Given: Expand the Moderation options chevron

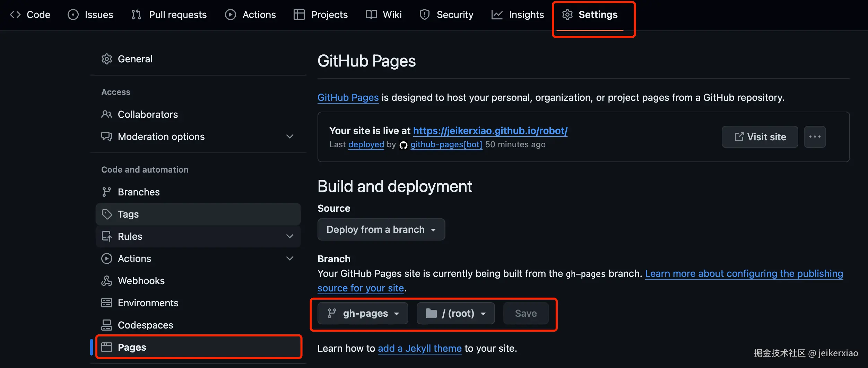Looking at the screenshot, I should 290,137.
